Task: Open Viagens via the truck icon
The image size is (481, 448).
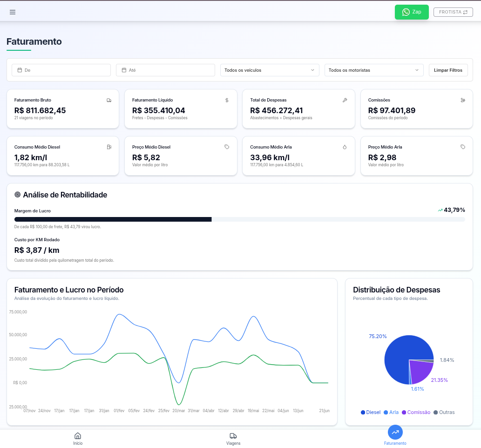Action: click(x=233, y=436)
